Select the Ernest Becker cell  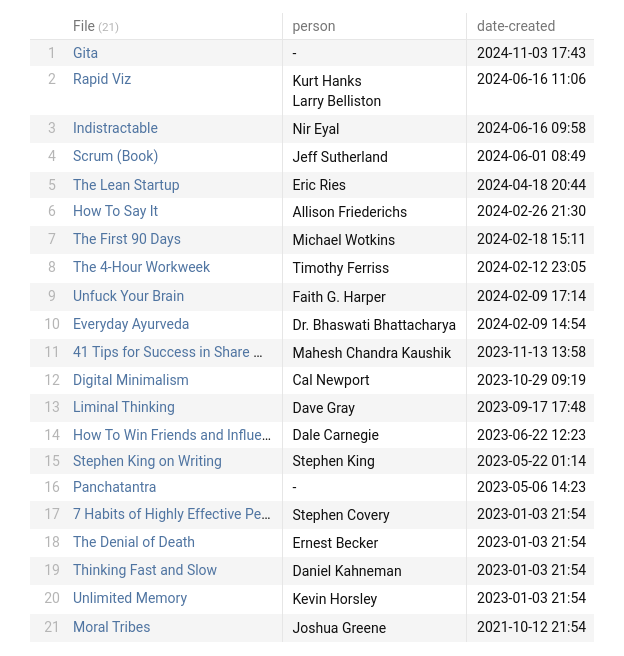click(x=335, y=543)
